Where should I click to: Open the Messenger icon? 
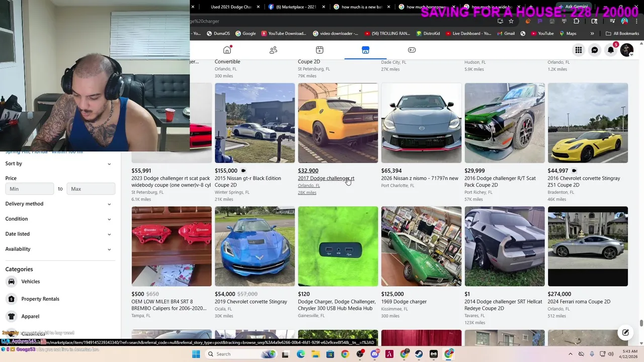pyautogui.click(x=595, y=50)
